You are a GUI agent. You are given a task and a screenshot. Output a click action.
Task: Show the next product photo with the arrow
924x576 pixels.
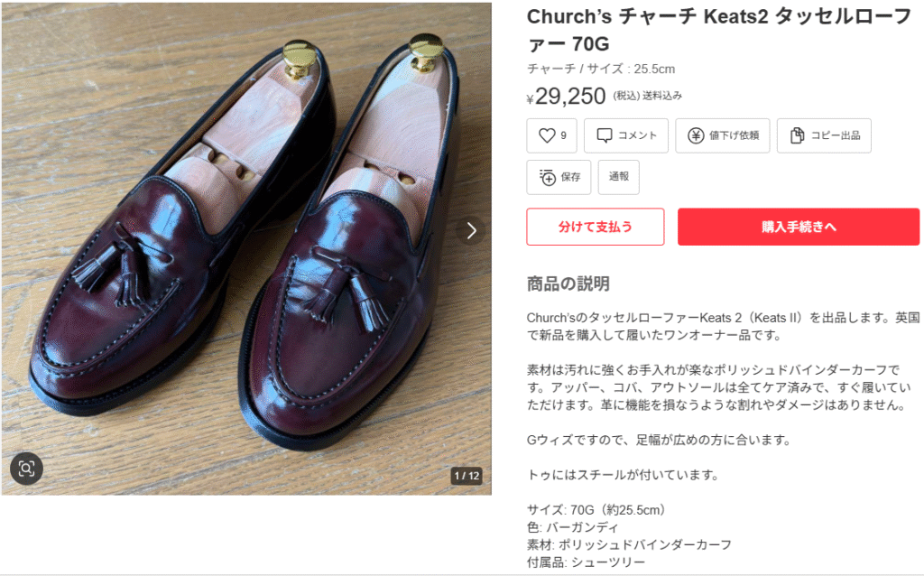click(x=471, y=230)
